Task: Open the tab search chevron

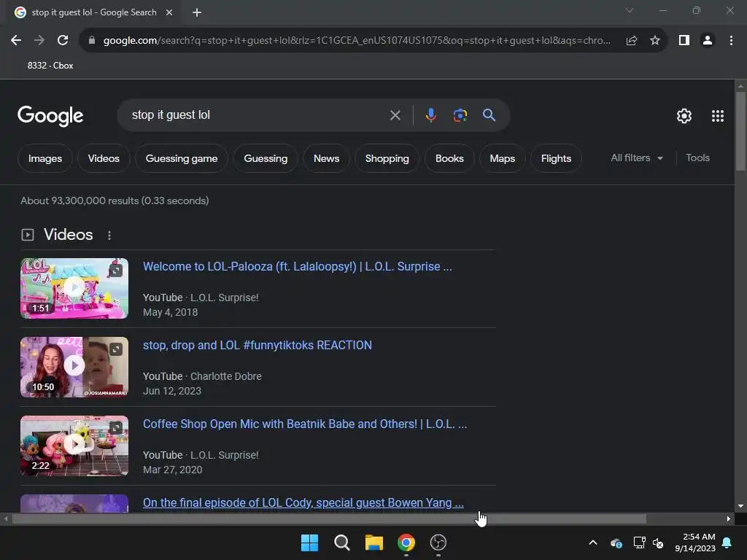Action: click(x=630, y=10)
